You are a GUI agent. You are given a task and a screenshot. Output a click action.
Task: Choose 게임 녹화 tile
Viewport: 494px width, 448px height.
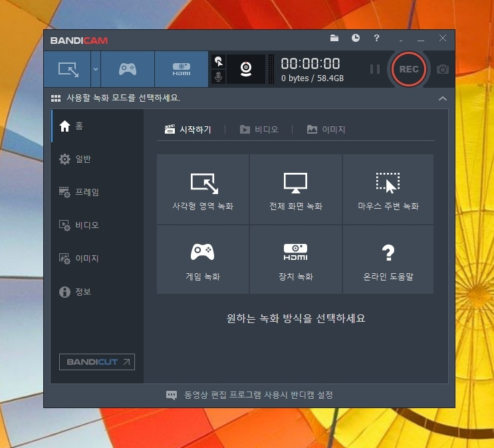click(203, 260)
